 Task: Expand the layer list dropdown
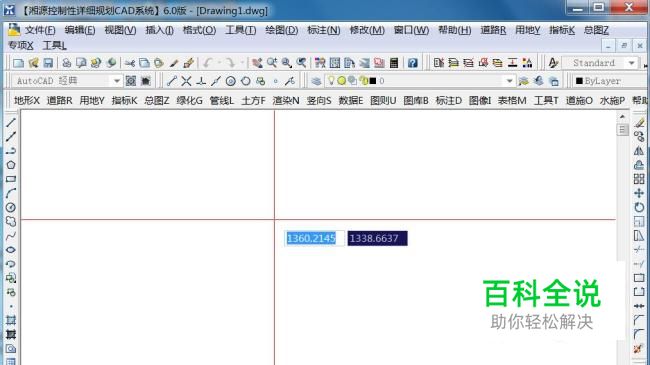(509, 81)
